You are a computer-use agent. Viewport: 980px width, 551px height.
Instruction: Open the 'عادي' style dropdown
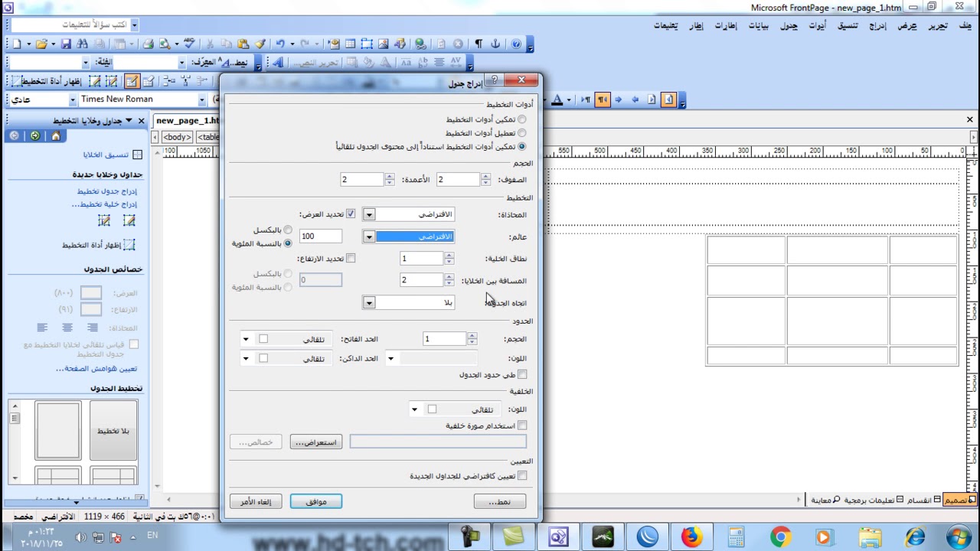(x=73, y=99)
